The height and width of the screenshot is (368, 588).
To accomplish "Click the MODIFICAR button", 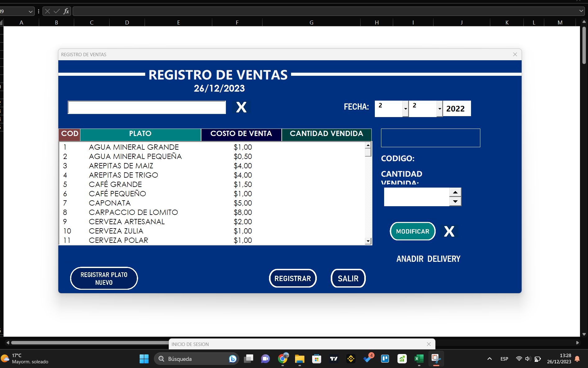I will (x=412, y=231).
